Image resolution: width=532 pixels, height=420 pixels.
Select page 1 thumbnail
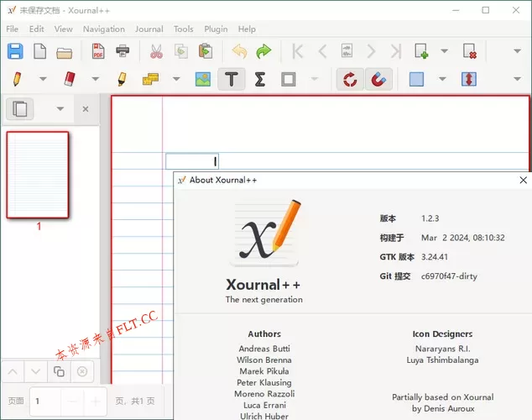[37, 175]
